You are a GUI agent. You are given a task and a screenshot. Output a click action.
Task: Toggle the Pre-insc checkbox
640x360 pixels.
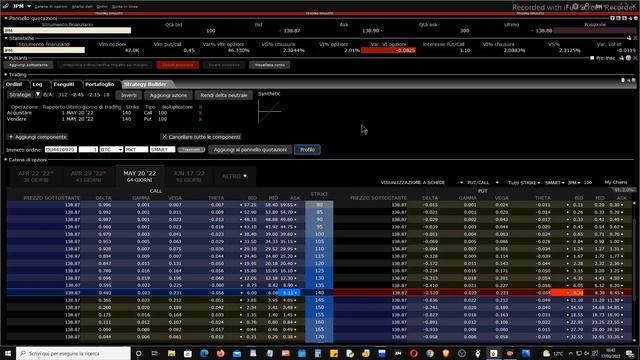(592, 58)
